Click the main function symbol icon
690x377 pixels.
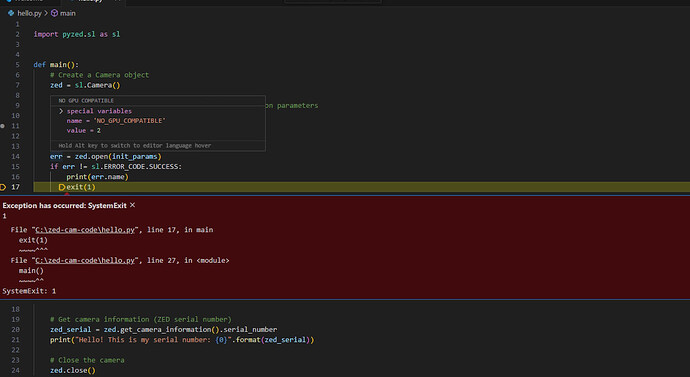[54, 13]
